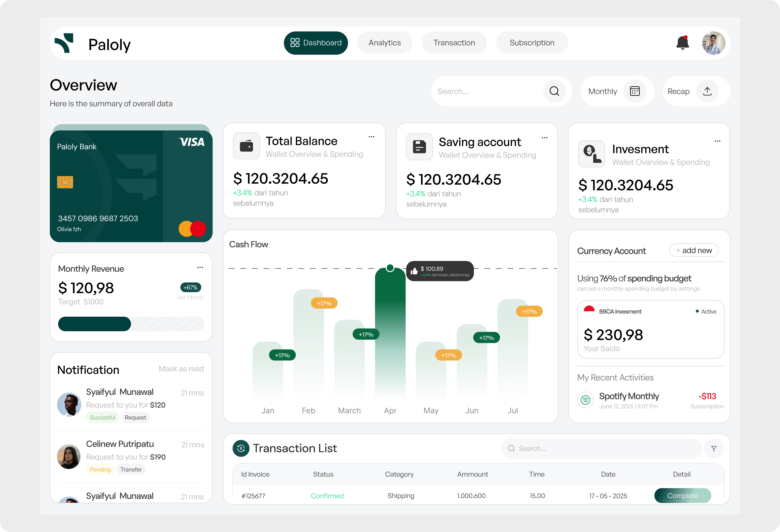Click the wallet icon on Total Balance card

246,146
